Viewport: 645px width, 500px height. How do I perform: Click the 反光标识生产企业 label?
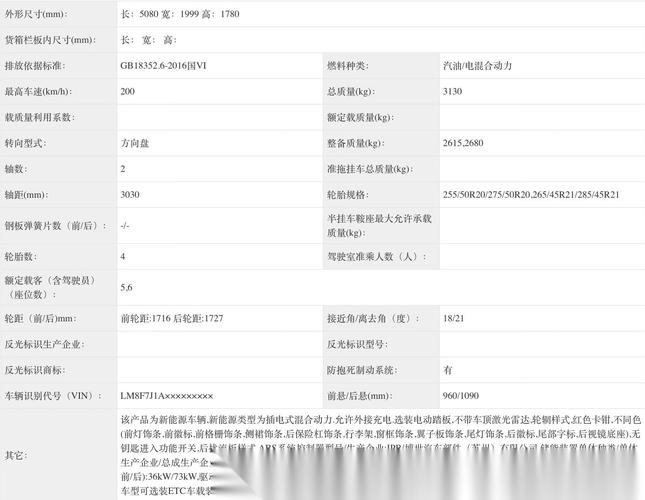[x=45, y=344]
